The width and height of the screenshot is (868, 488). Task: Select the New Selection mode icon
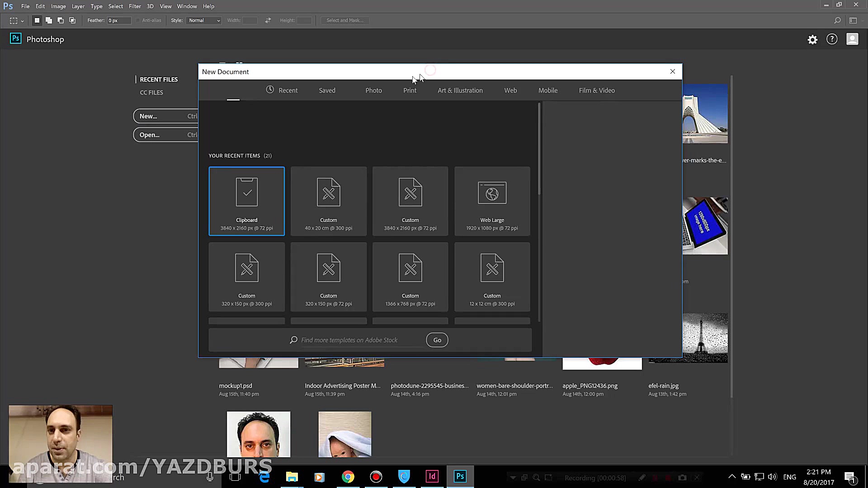tap(37, 20)
